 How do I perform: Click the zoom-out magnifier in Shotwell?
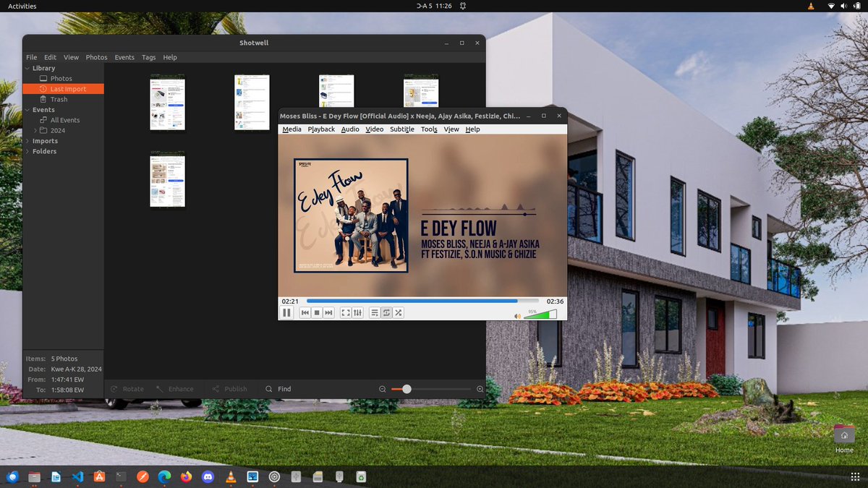pyautogui.click(x=383, y=389)
